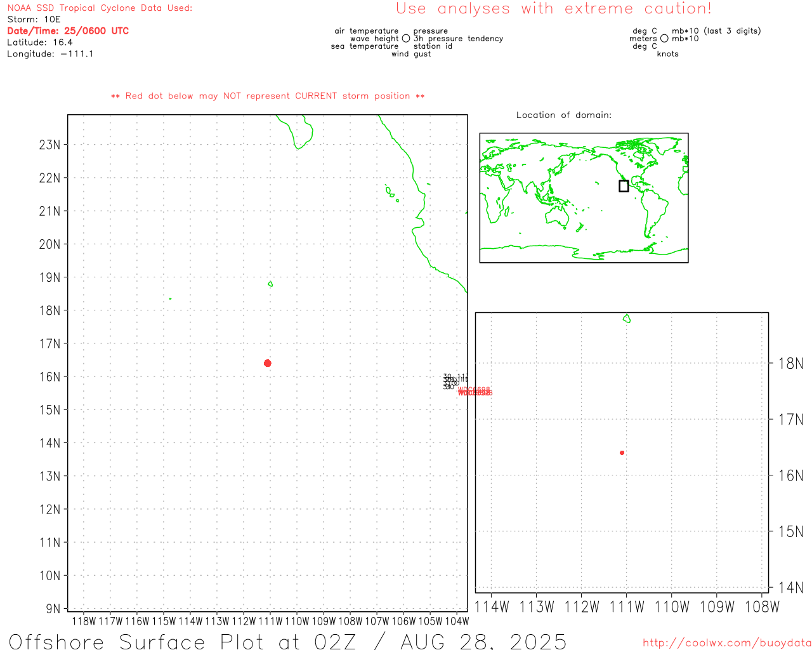Click the red station ID cluster near 104W

[475, 392]
